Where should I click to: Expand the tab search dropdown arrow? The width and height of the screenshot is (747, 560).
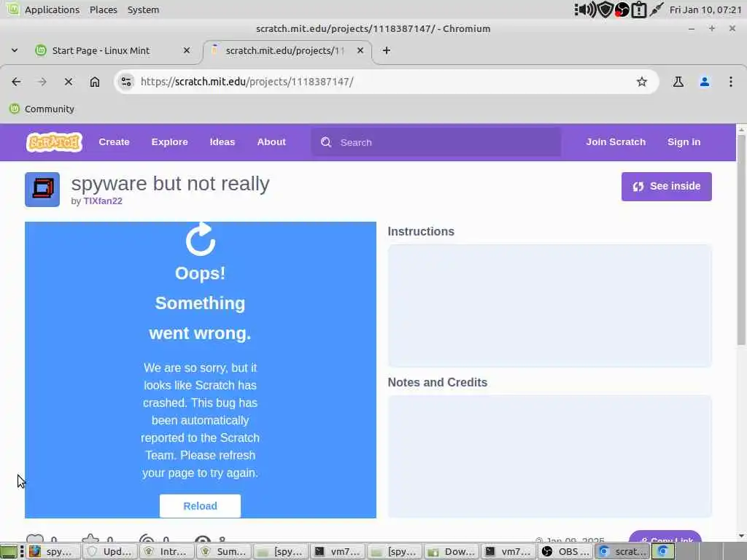(x=15, y=50)
